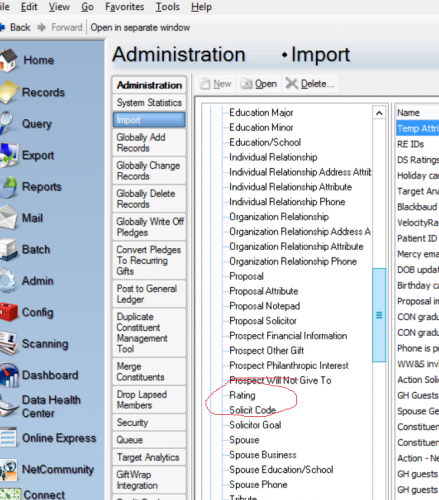Screen dimensions: 439x500
Task: Click Open in separate window
Action: 140,27
